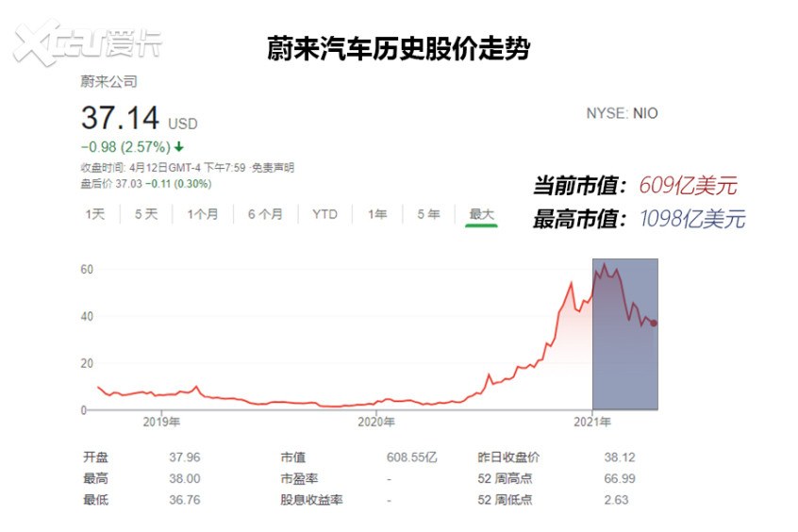
Task: Click the USD currency label
Action: pos(183,124)
